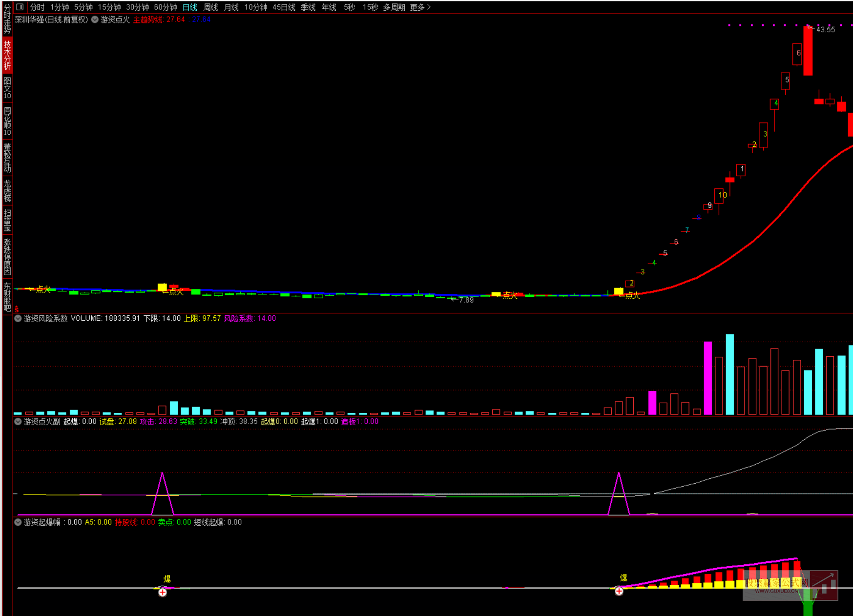This screenshot has width=853, height=616.
Task: Switch to the 周线 weekly timeframe
Action: [210, 7]
